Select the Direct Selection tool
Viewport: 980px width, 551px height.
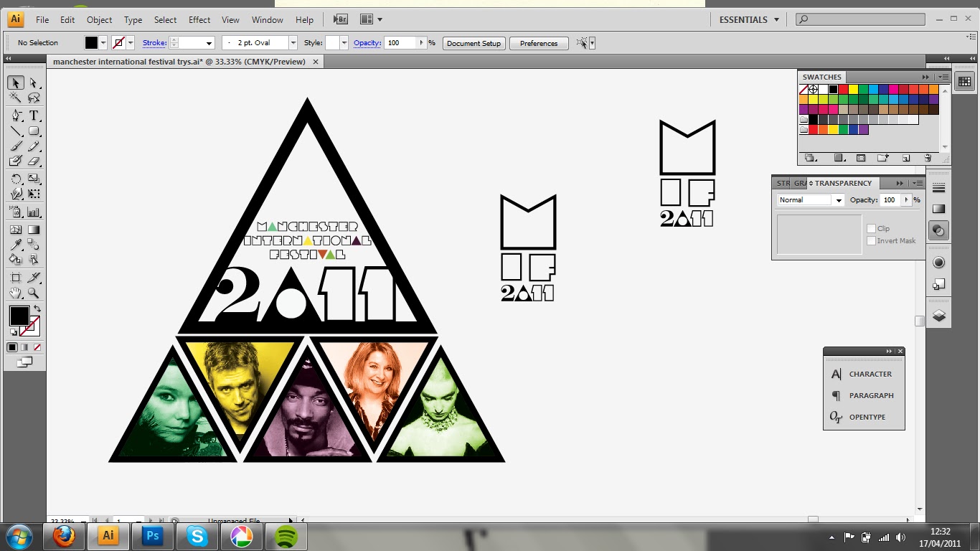click(x=33, y=83)
